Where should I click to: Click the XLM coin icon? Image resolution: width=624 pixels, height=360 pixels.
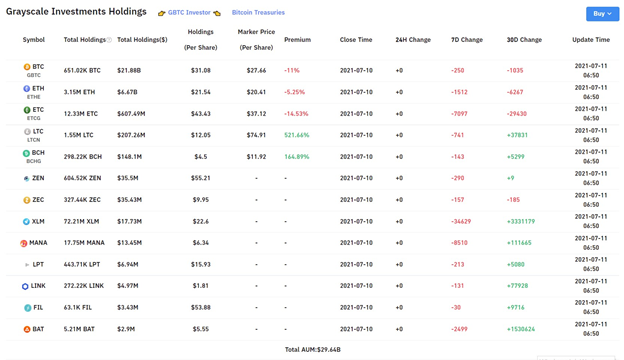click(x=26, y=222)
